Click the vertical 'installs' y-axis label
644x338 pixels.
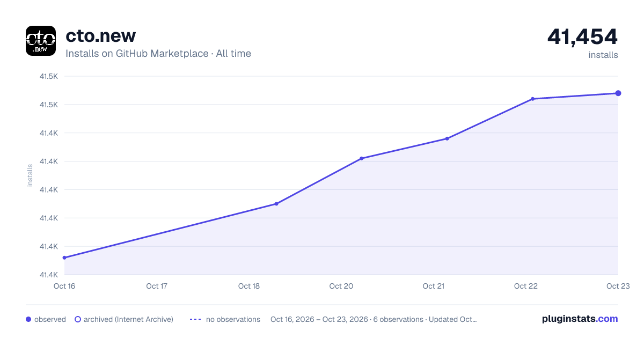[x=30, y=175]
